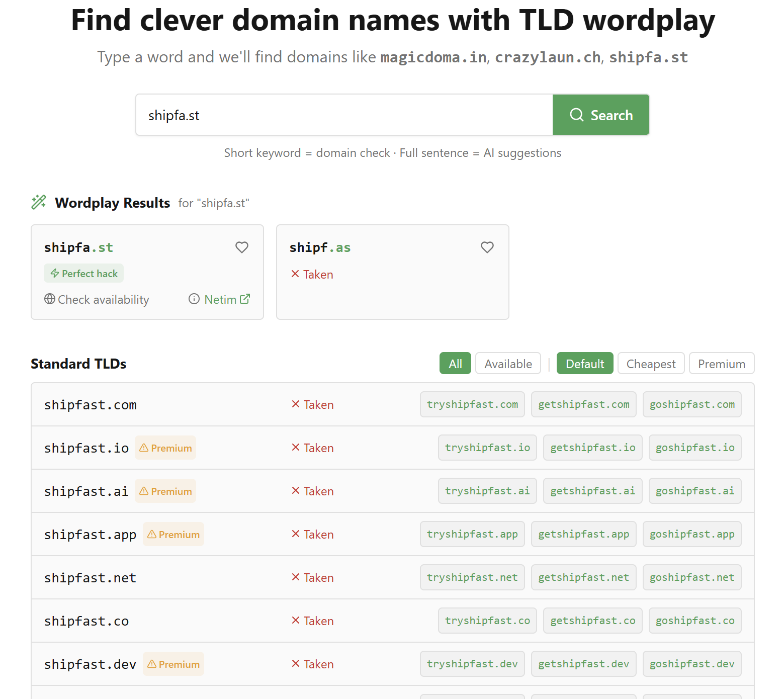Viewport: 784px width, 699px height.
Task: Click the Taken status on shipfast.com row
Action: (x=312, y=404)
